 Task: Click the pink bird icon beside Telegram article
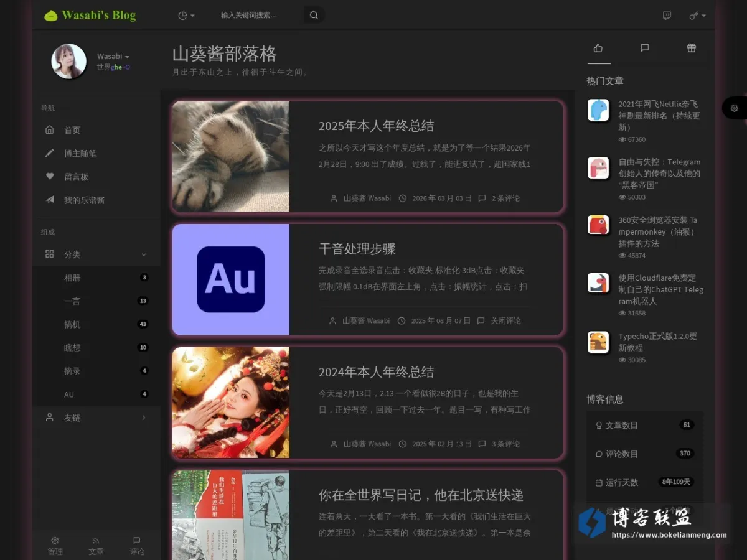tap(598, 168)
